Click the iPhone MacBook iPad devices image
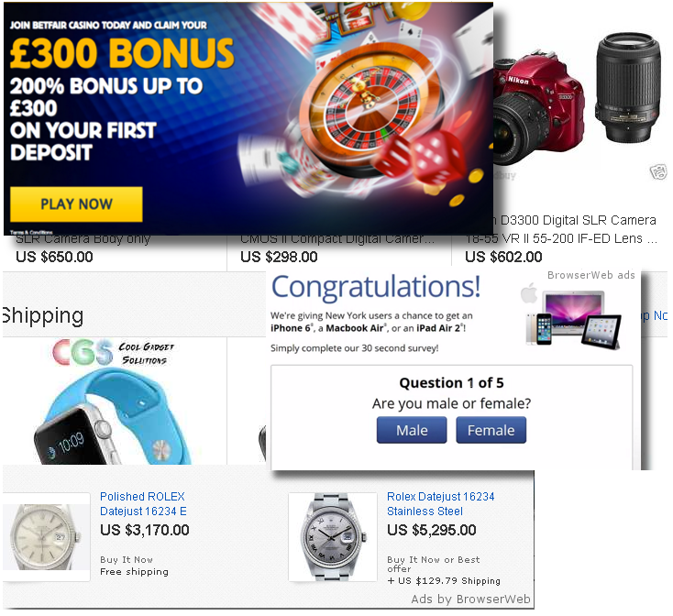This screenshot has width=673, height=616. point(574,318)
